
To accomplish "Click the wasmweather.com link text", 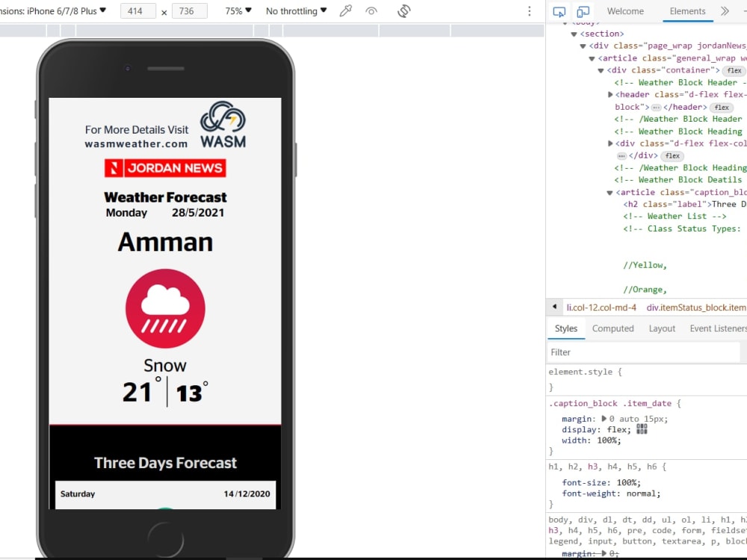I will pos(136,144).
